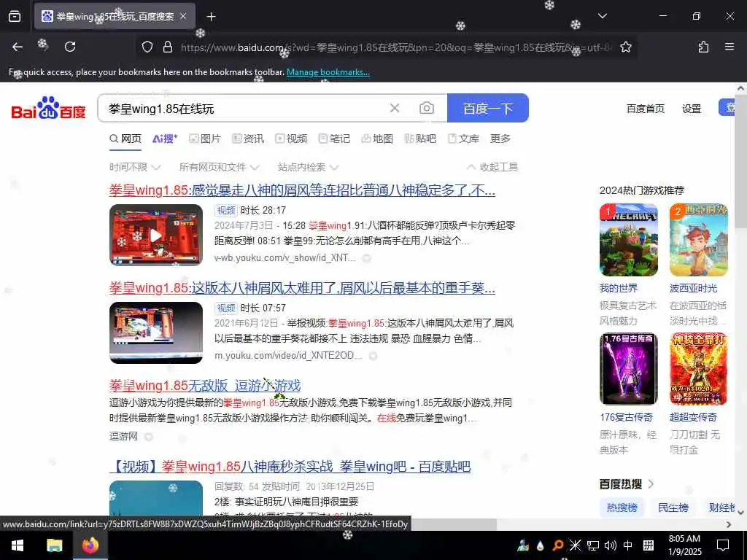Click the 超超变传奇 title link
Screen dimensions: 747x560
click(693, 417)
